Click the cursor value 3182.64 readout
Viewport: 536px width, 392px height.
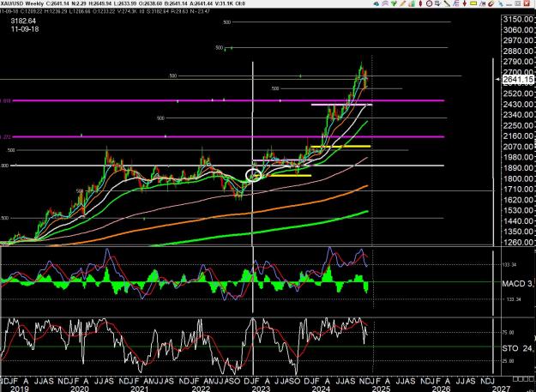pyautogui.click(x=23, y=21)
